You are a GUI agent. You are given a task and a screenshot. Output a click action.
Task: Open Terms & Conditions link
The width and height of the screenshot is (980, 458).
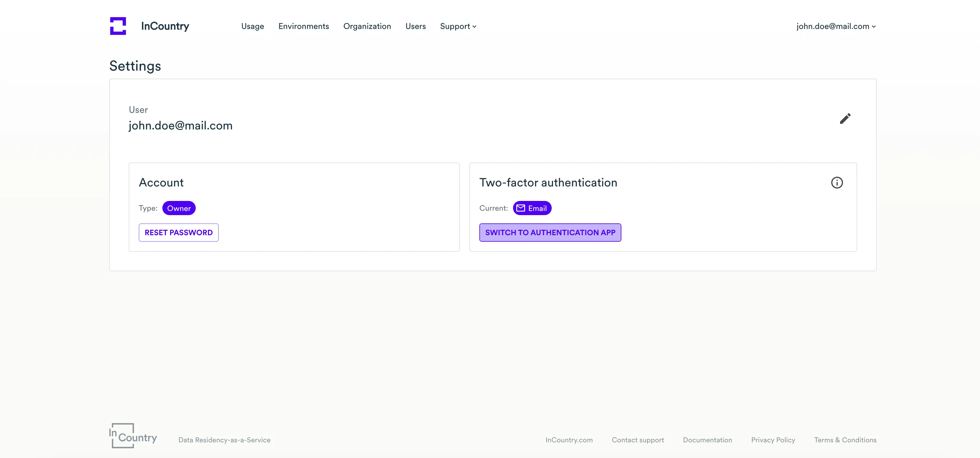(845, 440)
